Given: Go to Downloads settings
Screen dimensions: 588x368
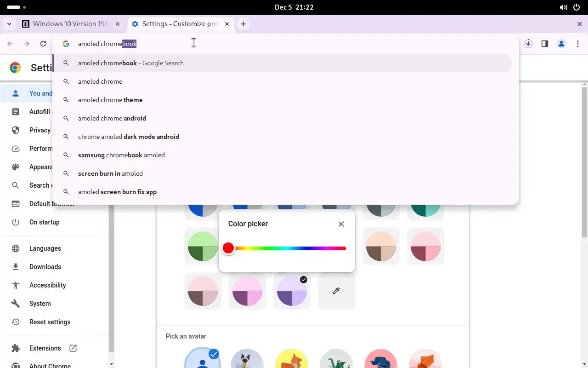Looking at the screenshot, I should coord(54,267).
